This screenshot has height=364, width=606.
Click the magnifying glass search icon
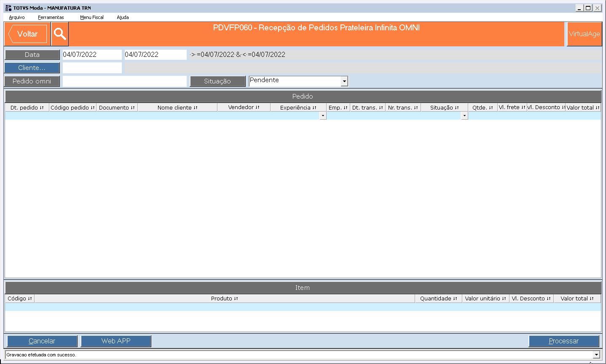[60, 34]
